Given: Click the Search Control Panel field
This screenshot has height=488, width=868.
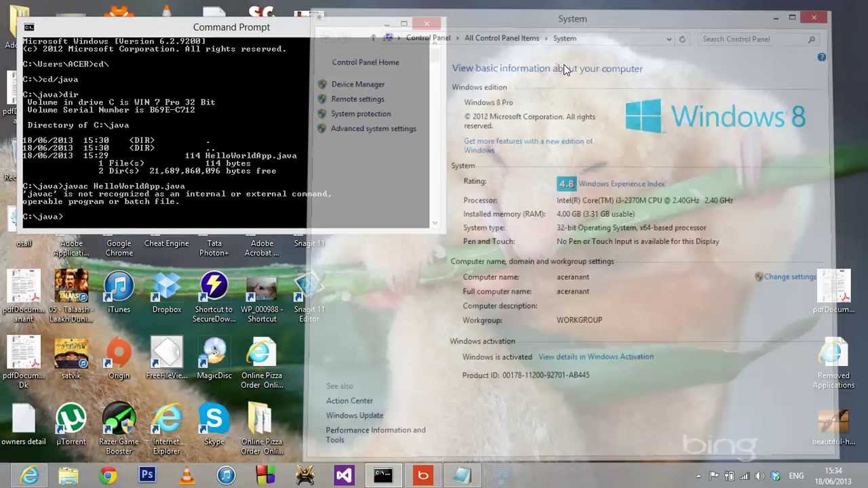Looking at the screenshot, I should (757, 39).
